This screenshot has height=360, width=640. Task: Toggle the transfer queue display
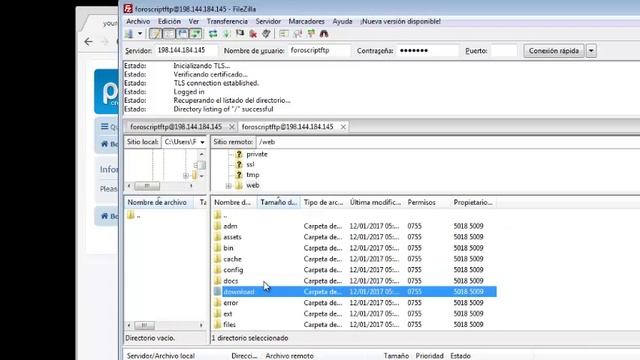[196, 34]
